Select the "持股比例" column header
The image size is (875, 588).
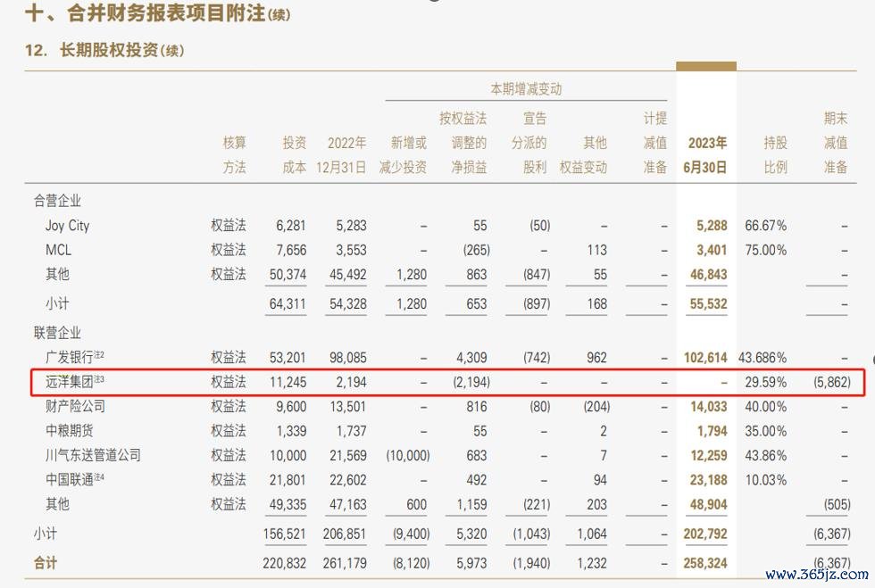coord(776,154)
